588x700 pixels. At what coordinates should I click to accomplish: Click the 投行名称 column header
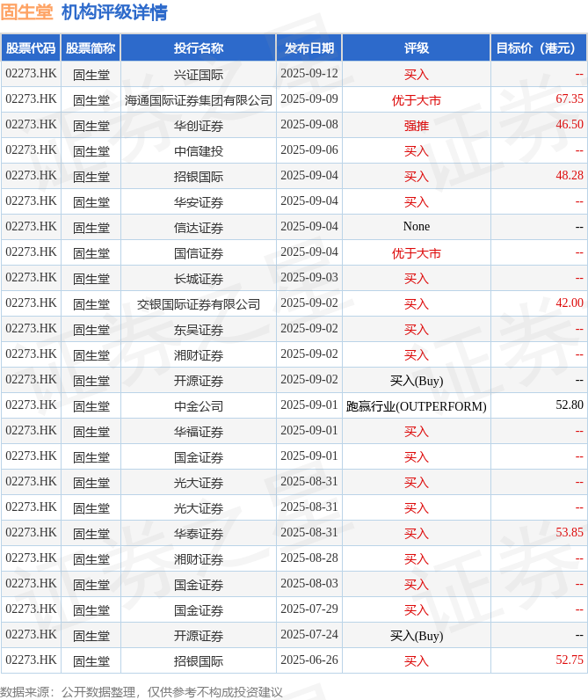pyautogui.click(x=198, y=47)
